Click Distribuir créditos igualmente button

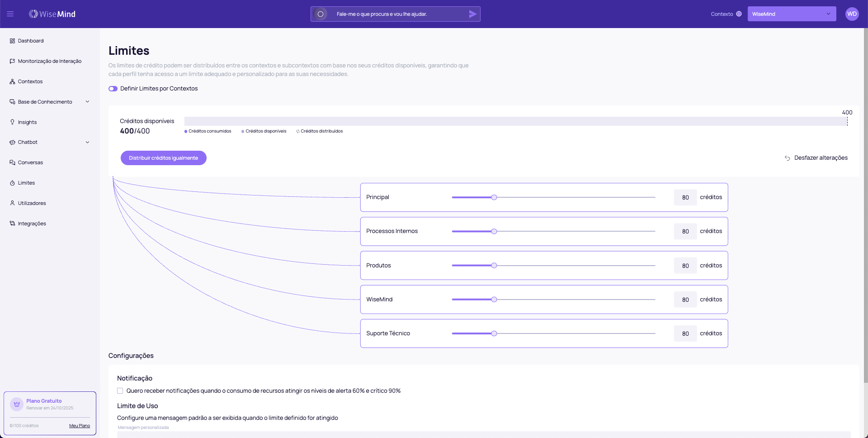click(163, 158)
